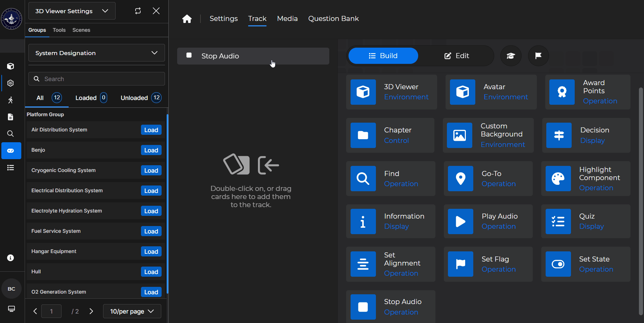The width and height of the screenshot is (644, 323).
Task: Pick the Decision Display card
Action: coord(586,135)
